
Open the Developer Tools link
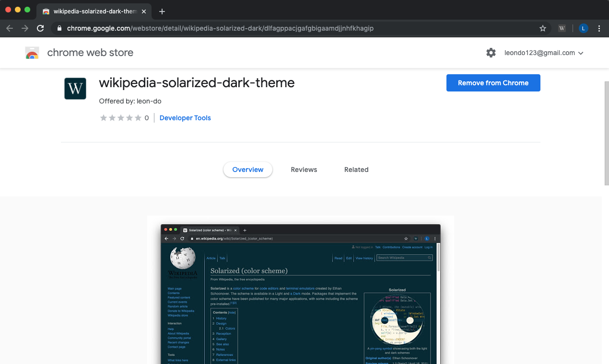[x=185, y=118]
